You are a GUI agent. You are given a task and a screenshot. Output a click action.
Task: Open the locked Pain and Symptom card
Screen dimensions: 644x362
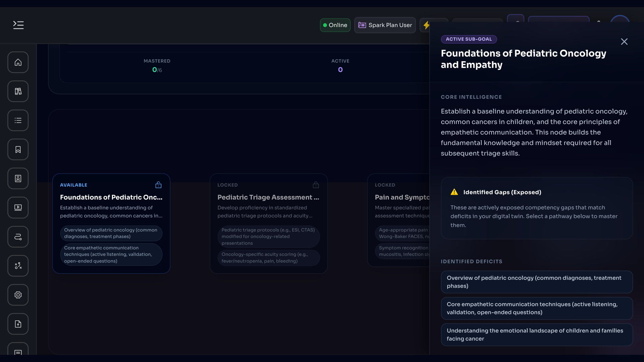coord(398,220)
